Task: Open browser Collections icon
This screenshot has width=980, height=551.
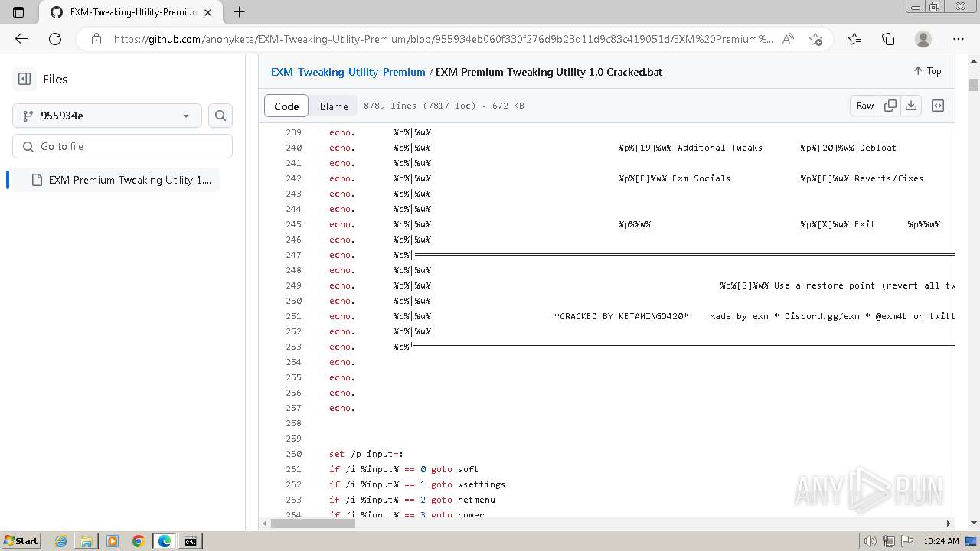Action: 888,39
